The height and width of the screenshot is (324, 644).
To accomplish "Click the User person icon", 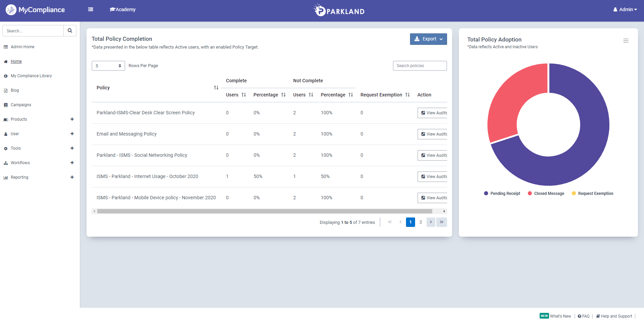I will click(x=6, y=134).
